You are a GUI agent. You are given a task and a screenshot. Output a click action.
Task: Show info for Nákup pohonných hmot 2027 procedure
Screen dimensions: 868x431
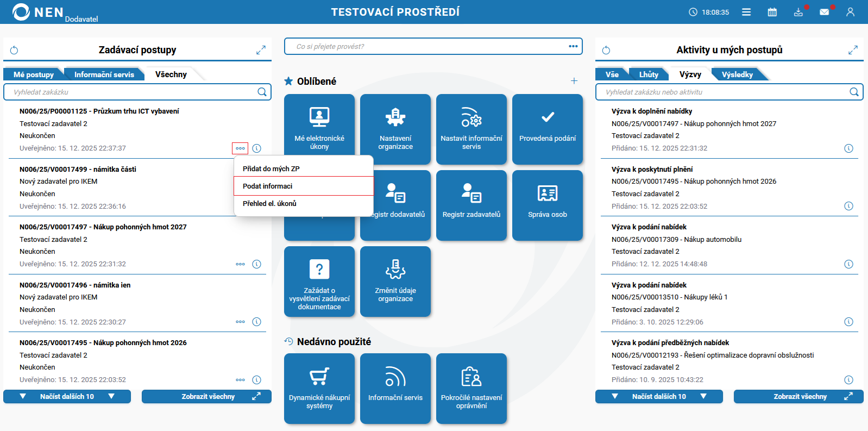point(257,264)
